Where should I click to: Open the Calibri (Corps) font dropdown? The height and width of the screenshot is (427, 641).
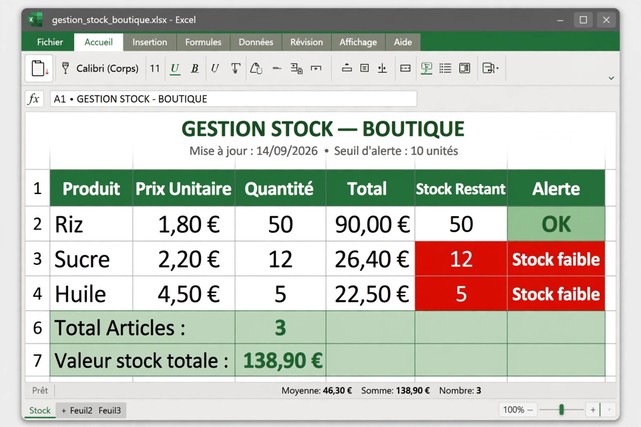107,68
